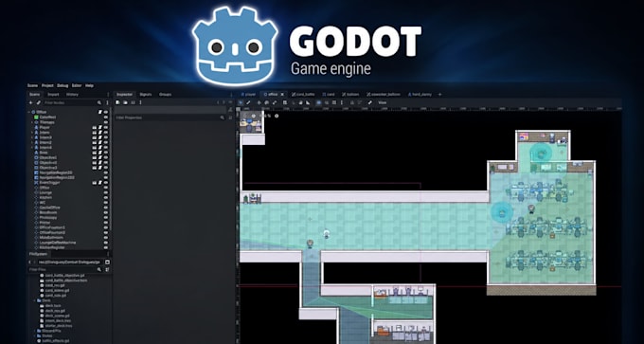This screenshot has height=344, width=644.
Task: Expand the States folder in FileSystem
Action: pyautogui.click(x=34, y=335)
